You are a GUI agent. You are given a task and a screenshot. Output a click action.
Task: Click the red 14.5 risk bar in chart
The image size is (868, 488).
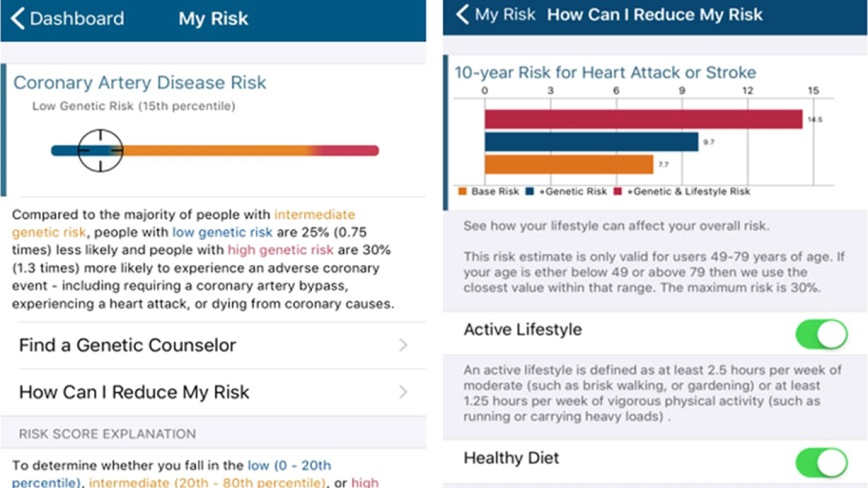coord(643,119)
